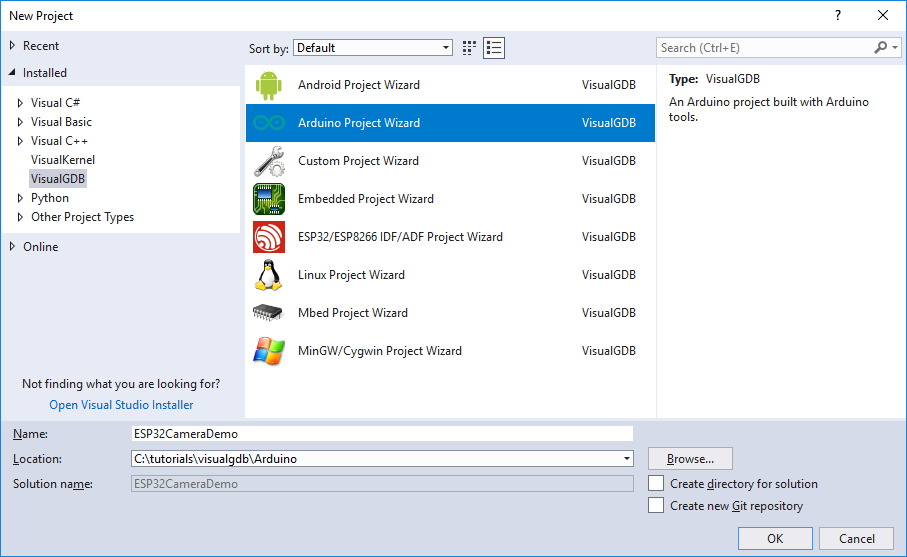Switch to small icons grid view

click(469, 48)
